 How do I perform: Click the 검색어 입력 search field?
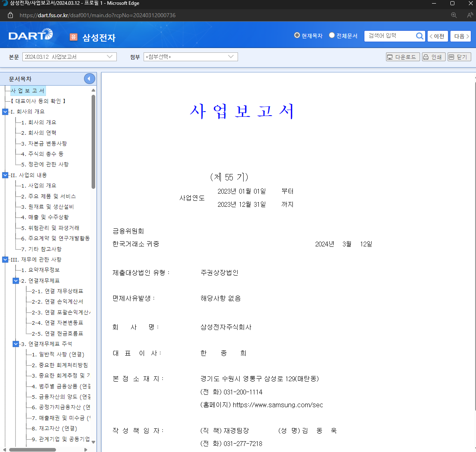click(390, 36)
